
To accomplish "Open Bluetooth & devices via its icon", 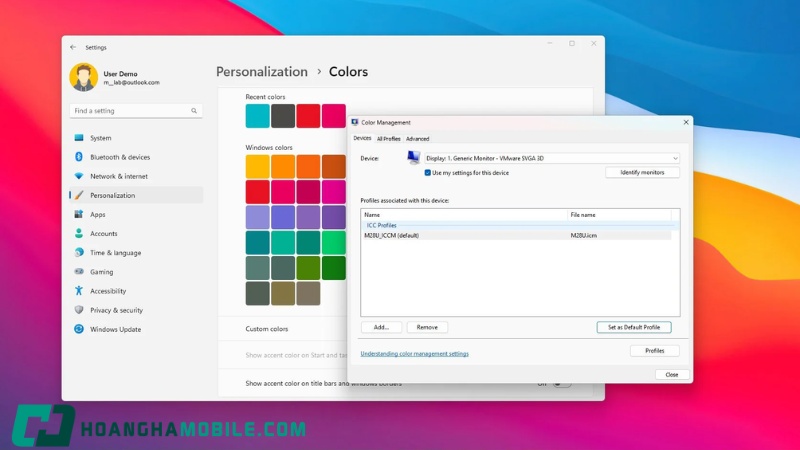I will coord(79,157).
